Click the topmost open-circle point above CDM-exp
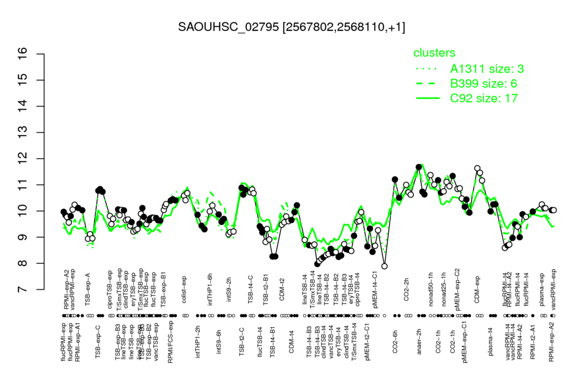Image resolution: width=588 pixels, height=368 pixels. click(x=477, y=168)
